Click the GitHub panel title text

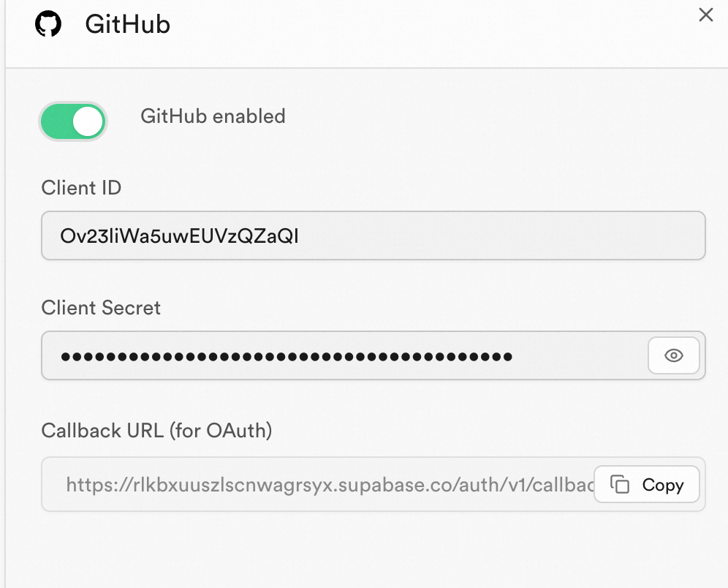click(128, 24)
